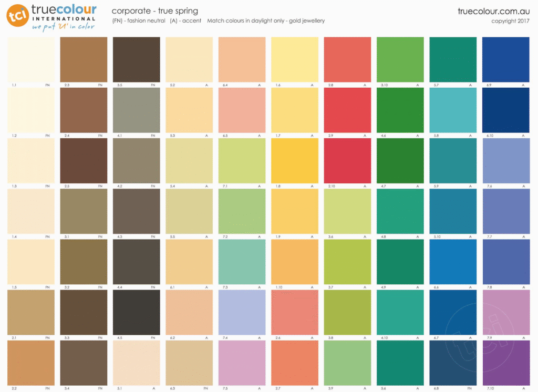Click the corporate - true spring title

(155, 11)
